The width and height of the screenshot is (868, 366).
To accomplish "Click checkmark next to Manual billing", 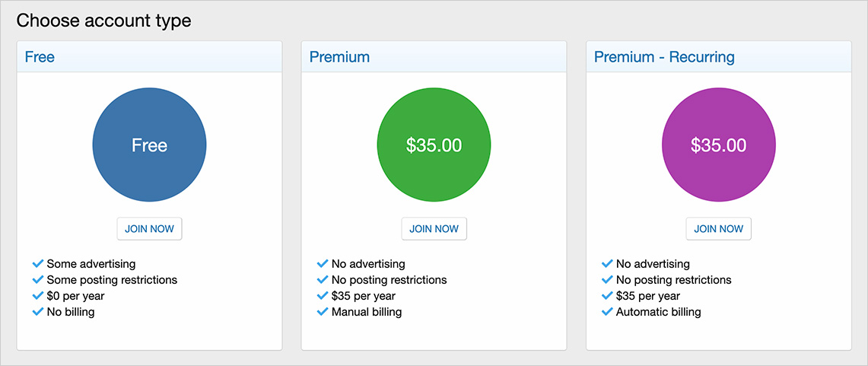I will tap(323, 311).
